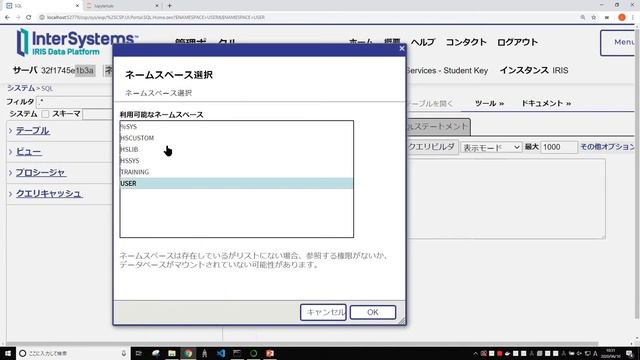Screen dimensions: 640x360
Task: Click the dialog resize grip corner
Action: pos(402,322)
